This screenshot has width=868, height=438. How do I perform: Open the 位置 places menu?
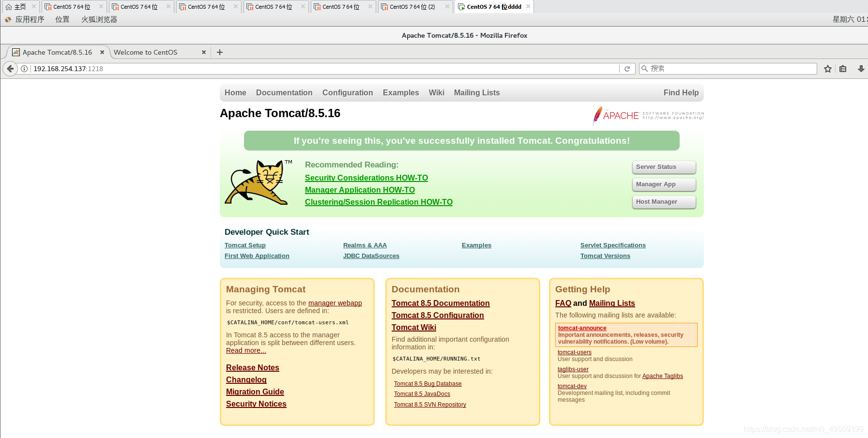coord(62,19)
